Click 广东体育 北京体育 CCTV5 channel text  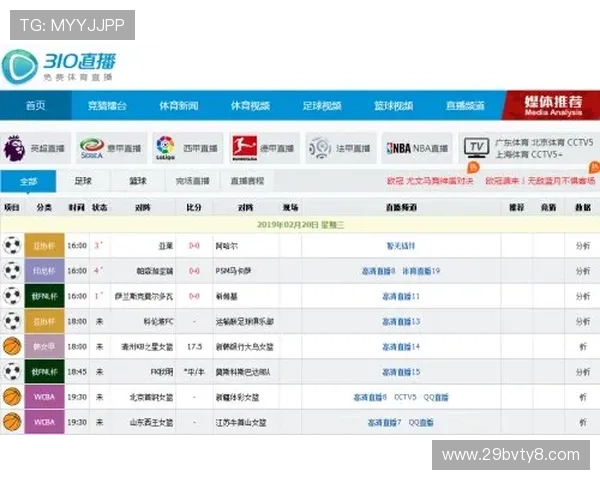pos(544,142)
